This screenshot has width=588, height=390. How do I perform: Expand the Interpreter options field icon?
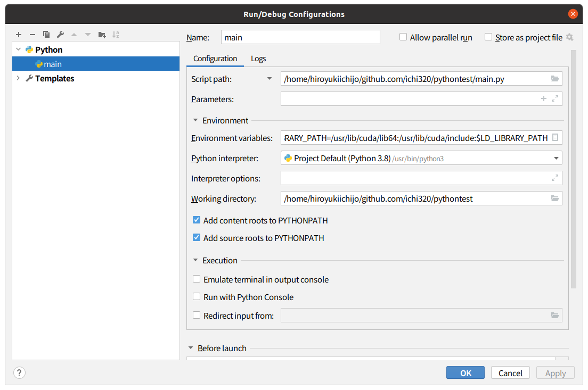pyautogui.click(x=555, y=178)
